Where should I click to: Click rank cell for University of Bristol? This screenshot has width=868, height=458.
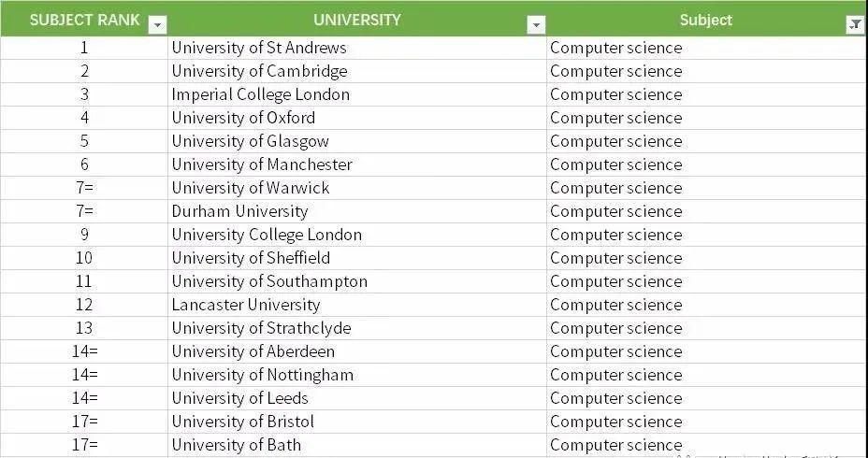point(84,422)
